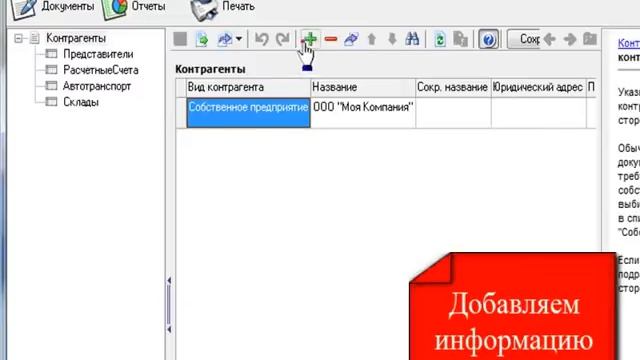640x360 pixels.
Task: Select РасчетныеСчета in the tree
Action: coord(101,70)
